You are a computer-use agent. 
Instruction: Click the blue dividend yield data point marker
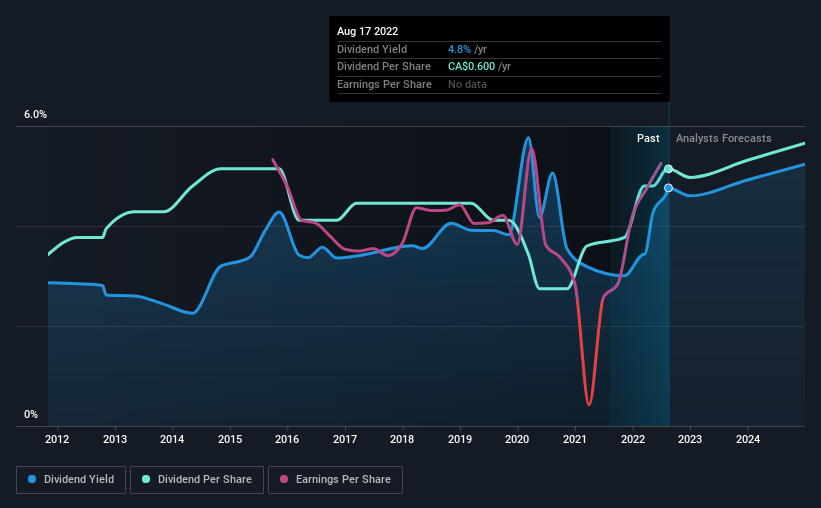[669, 188]
